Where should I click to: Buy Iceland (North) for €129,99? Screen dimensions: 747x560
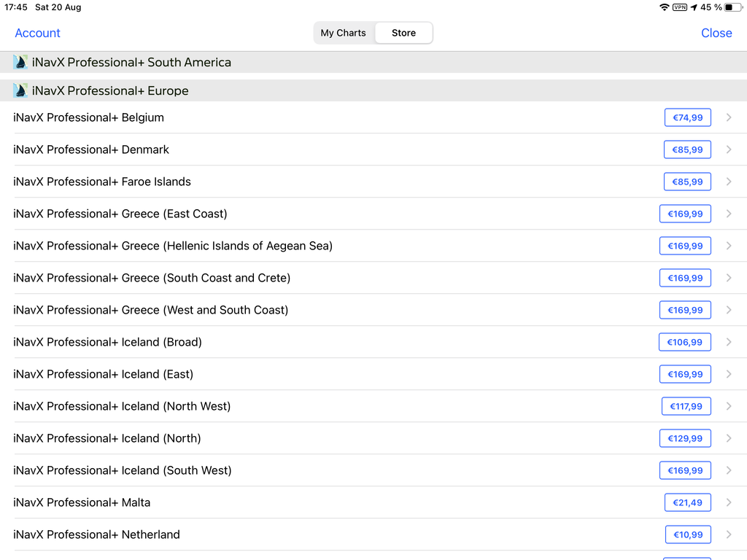point(685,438)
